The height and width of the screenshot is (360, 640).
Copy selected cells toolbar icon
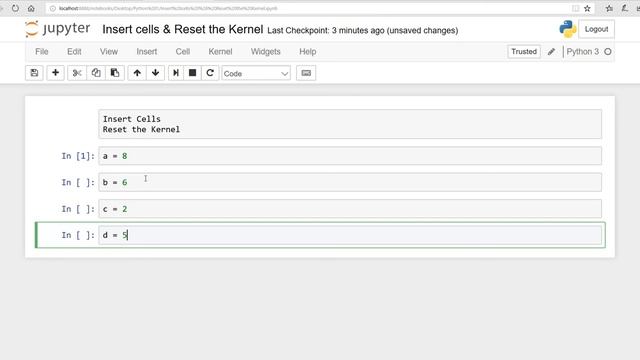(x=96, y=73)
